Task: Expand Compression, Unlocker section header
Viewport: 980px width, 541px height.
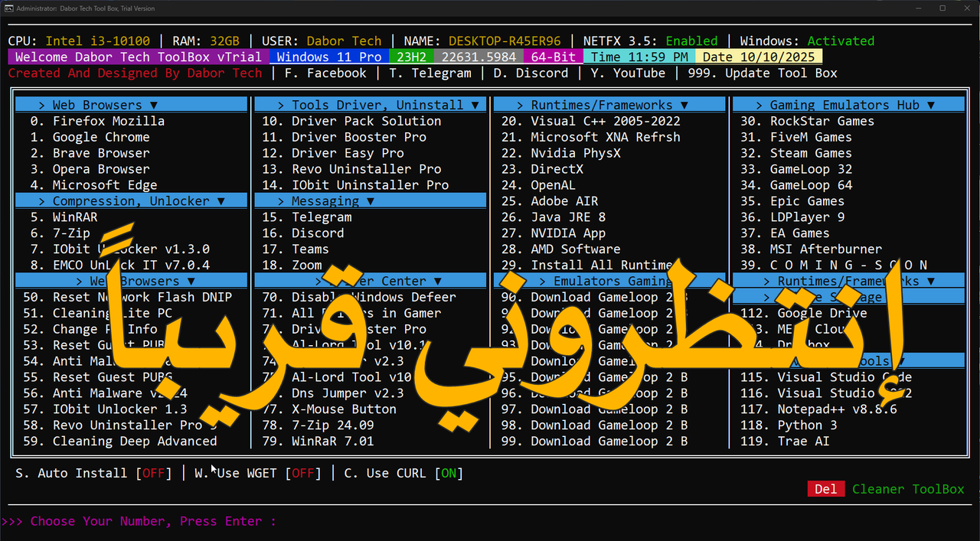Action: coord(131,200)
